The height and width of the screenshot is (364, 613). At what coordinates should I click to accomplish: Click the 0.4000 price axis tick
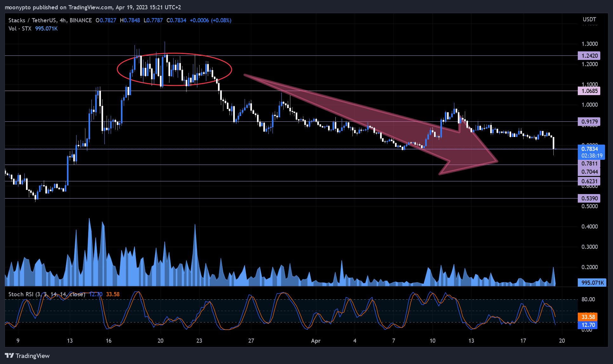pyautogui.click(x=590, y=226)
